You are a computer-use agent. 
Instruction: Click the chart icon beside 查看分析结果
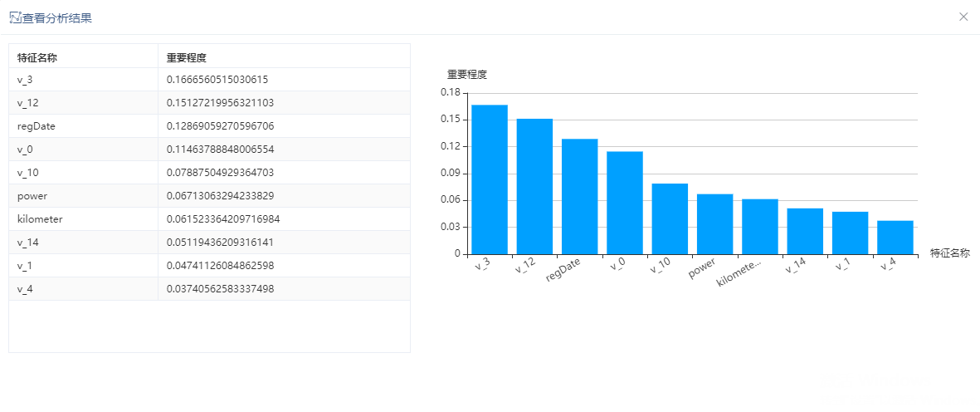16,17
